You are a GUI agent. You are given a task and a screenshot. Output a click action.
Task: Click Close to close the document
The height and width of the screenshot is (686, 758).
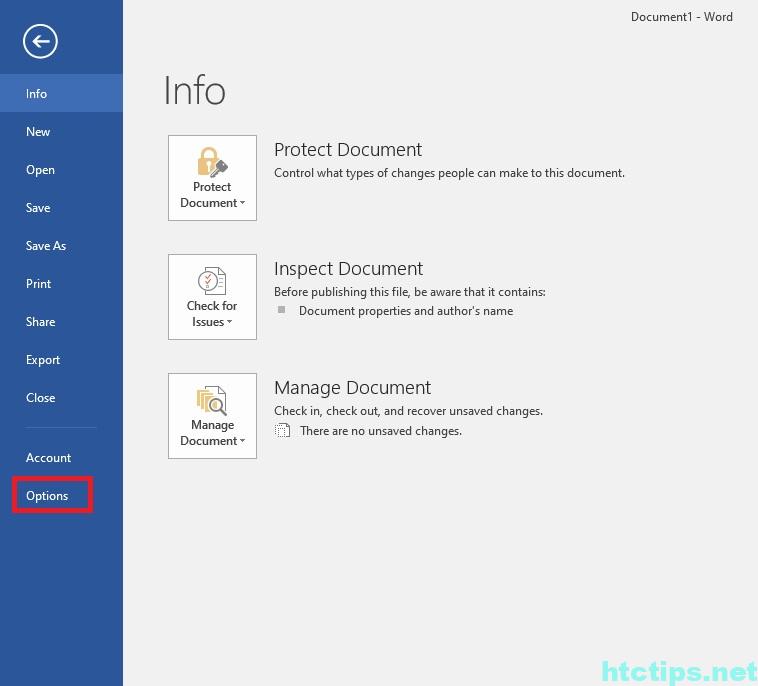41,397
